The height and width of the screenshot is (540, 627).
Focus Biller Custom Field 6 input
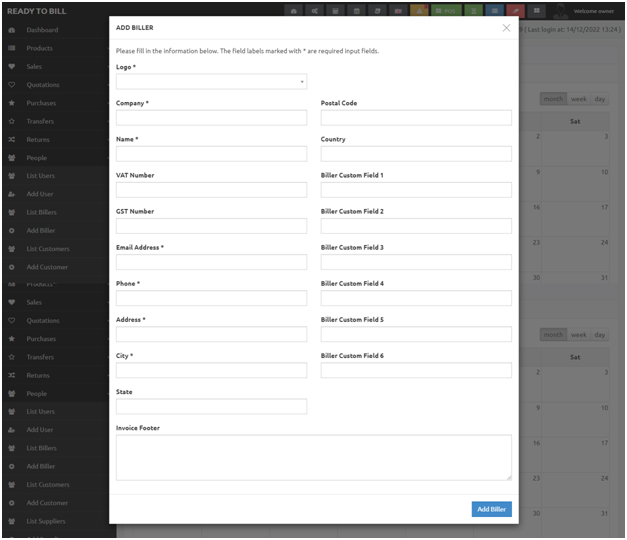point(416,370)
